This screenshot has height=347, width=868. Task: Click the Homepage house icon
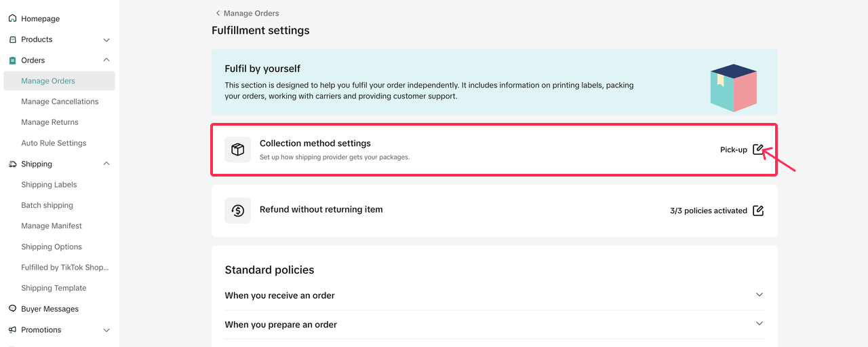pyautogui.click(x=12, y=18)
